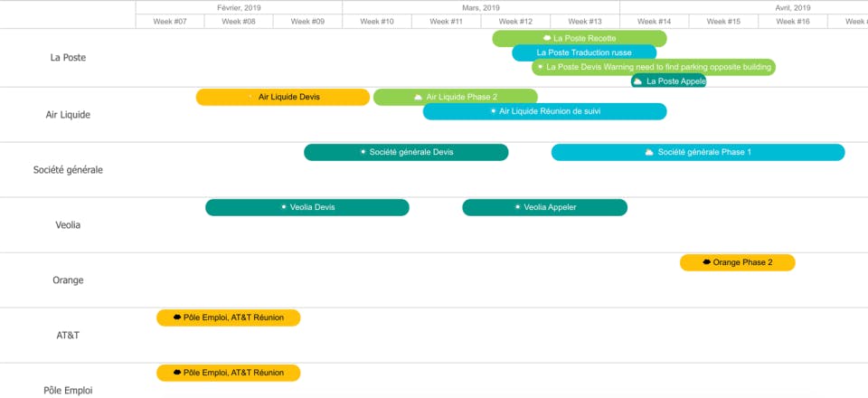Click the cloud icon in La Poste Recette bar
Viewport: 868px width, 398px height.
pyautogui.click(x=547, y=38)
